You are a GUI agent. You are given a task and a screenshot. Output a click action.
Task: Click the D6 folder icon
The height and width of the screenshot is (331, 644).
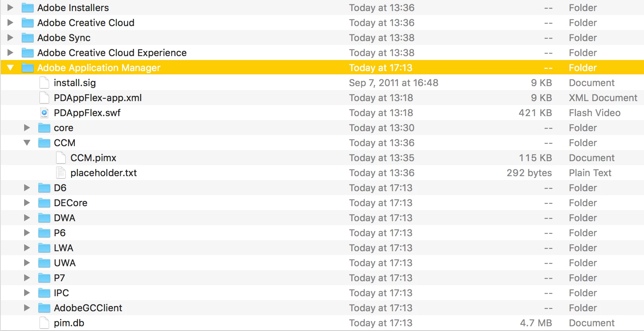44,188
